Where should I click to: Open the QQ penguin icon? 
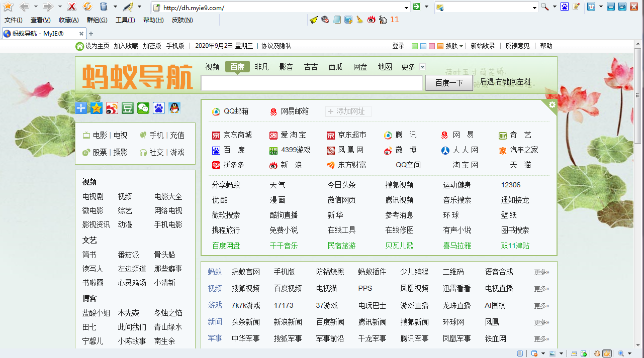click(174, 108)
